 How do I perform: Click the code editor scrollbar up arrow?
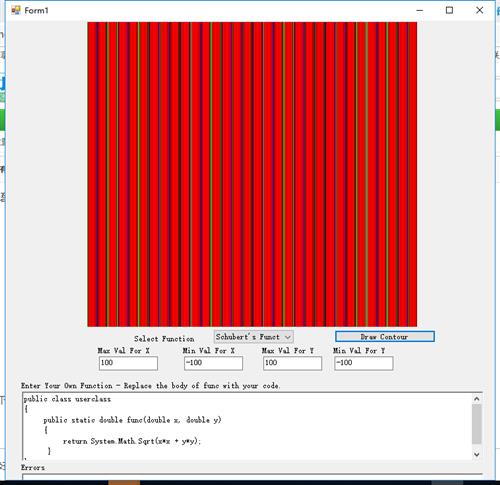(477, 399)
